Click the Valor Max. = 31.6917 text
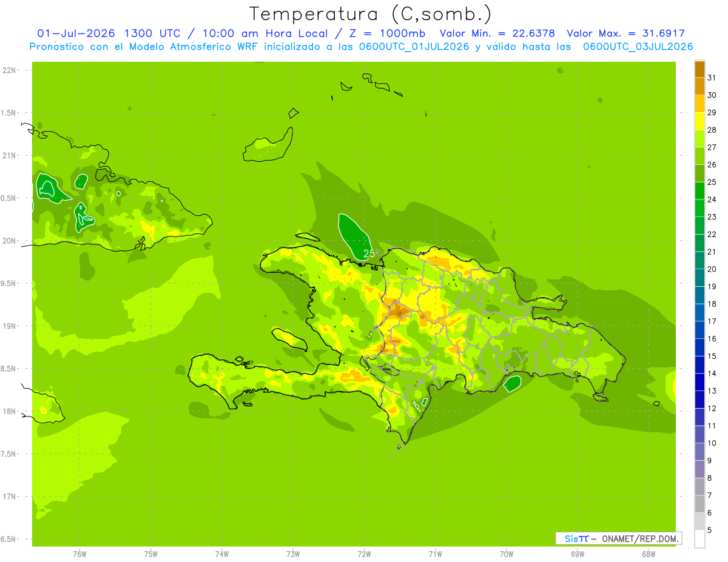 pyautogui.click(x=626, y=33)
